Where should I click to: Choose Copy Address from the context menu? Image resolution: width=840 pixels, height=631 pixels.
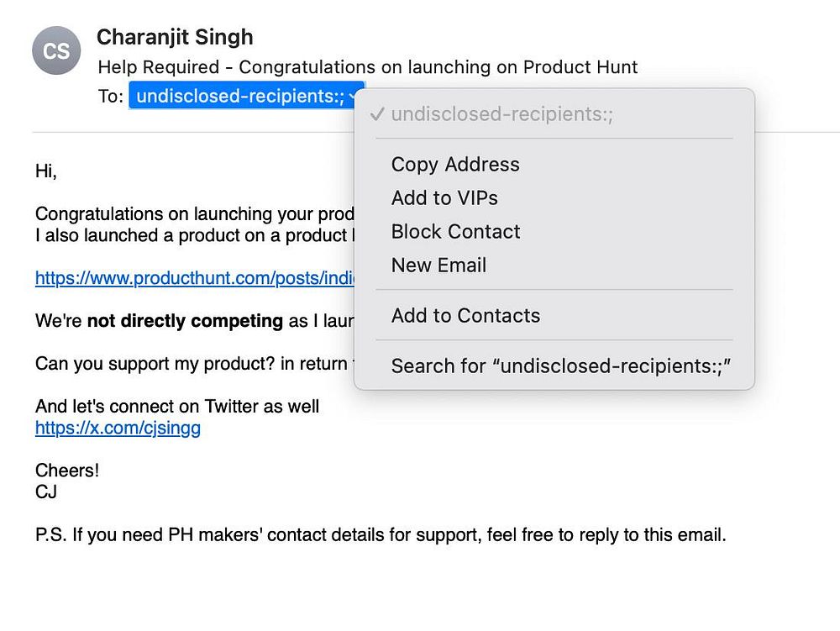click(455, 165)
